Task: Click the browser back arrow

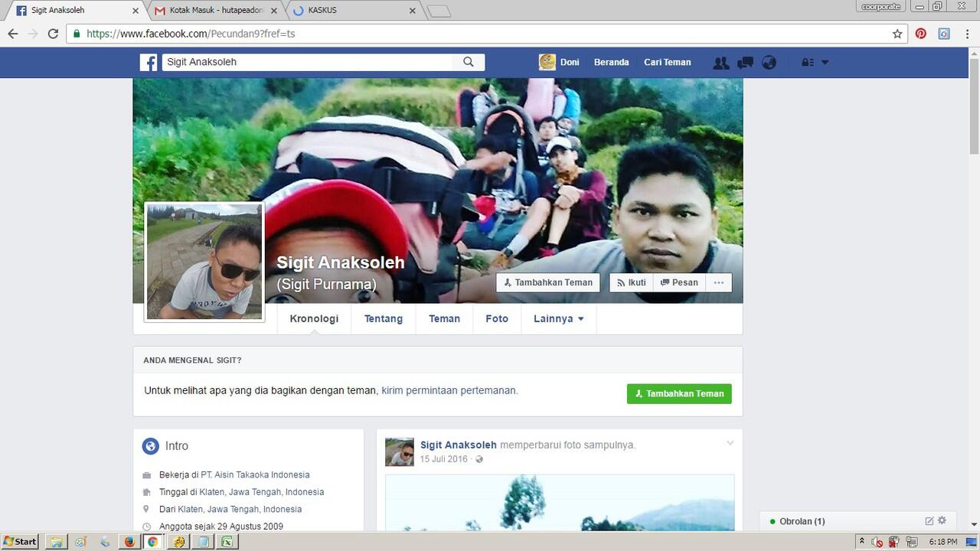Action: point(12,34)
